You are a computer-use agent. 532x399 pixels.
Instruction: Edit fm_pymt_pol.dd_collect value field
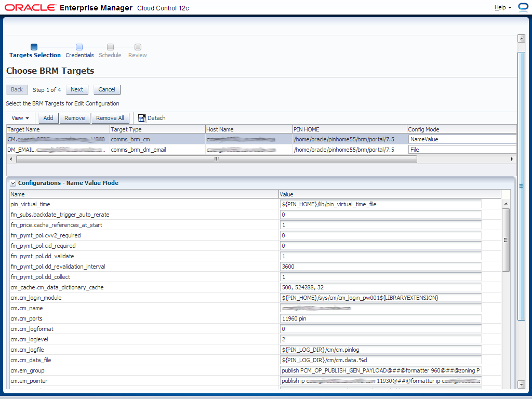coord(381,277)
